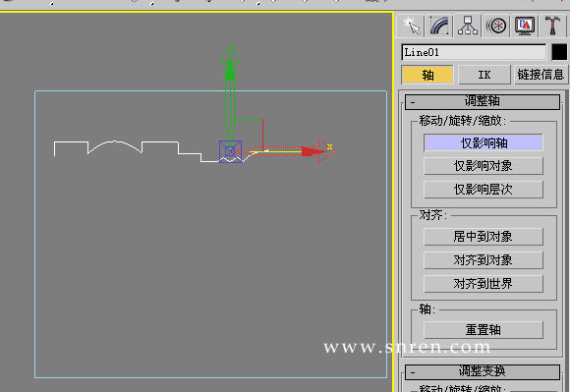Open the Motion panel wheel icon
Image resolution: width=570 pixels, height=392 pixels.
pos(496,26)
